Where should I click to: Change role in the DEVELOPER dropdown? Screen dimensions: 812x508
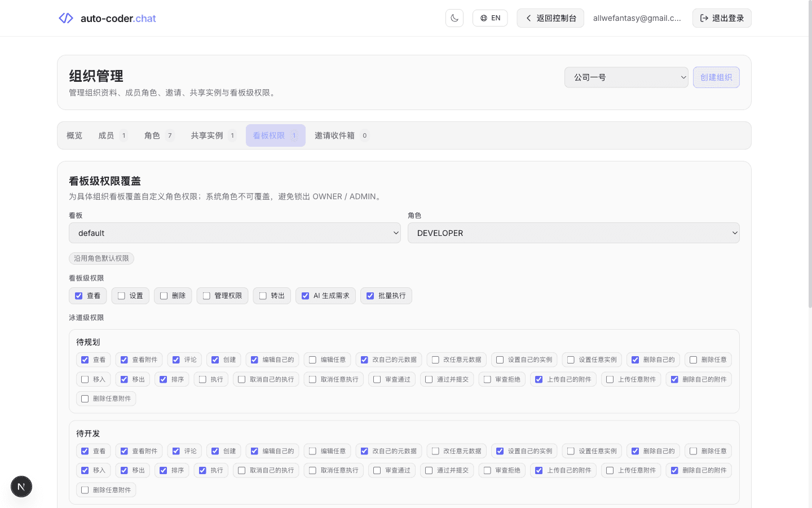573,233
